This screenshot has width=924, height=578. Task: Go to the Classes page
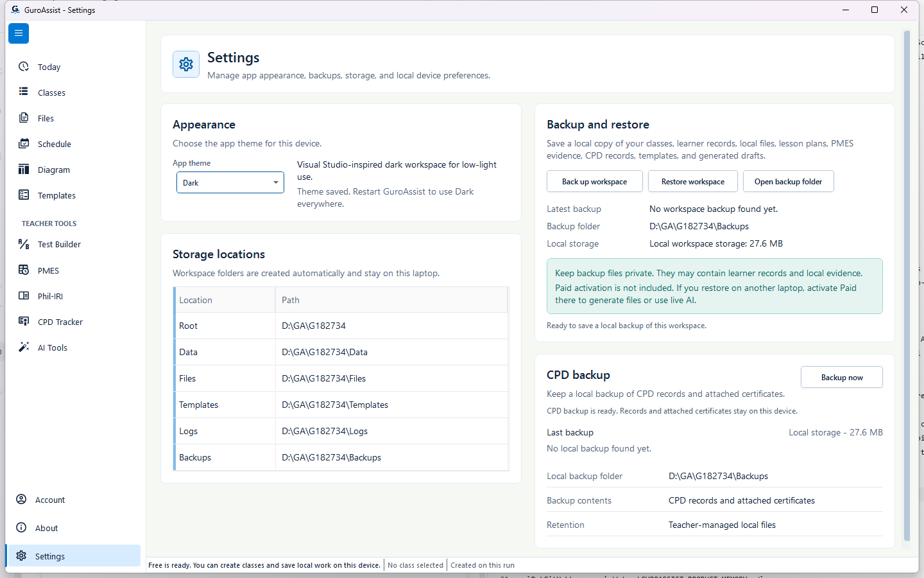point(74,92)
